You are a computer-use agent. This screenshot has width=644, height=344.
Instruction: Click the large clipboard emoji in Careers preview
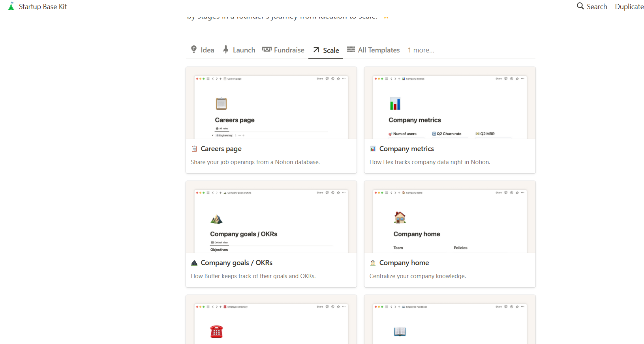221,103
